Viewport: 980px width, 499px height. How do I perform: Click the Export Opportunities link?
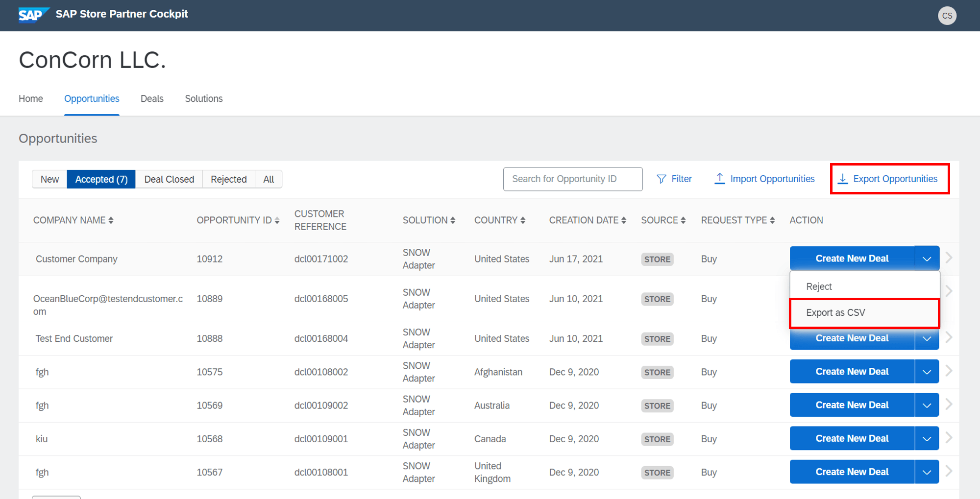(x=895, y=179)
